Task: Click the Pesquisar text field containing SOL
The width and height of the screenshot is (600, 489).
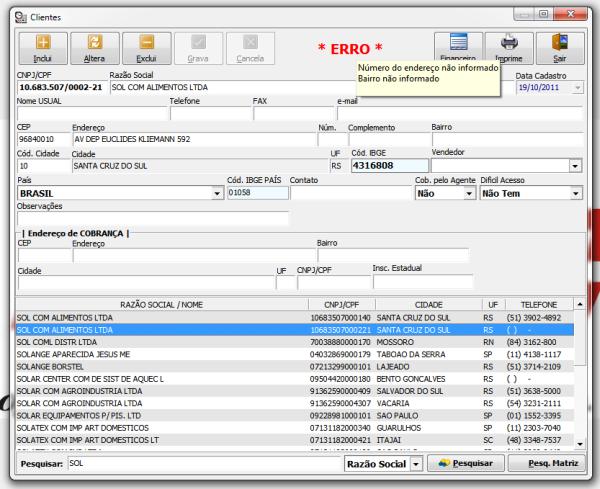Action: [204, 463]
